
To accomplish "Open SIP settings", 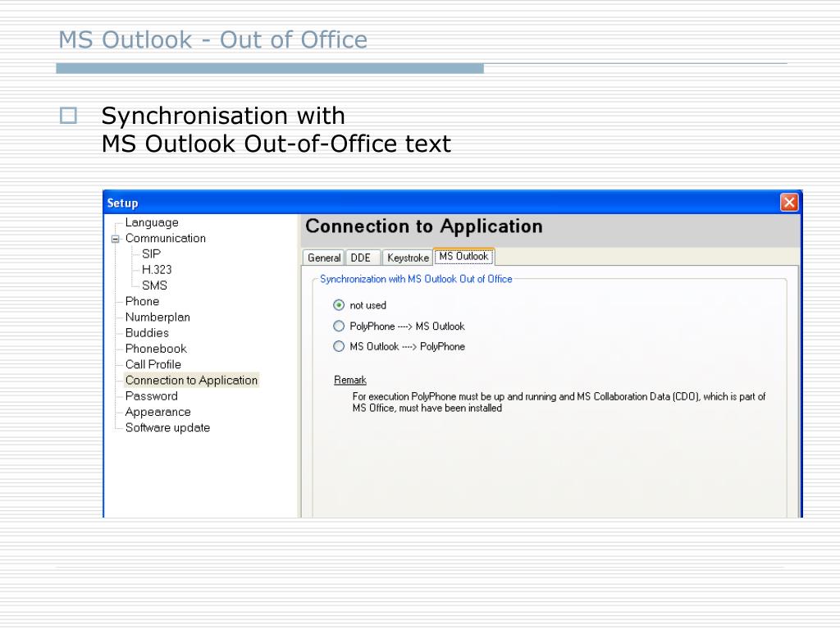I will click(151, 254).
